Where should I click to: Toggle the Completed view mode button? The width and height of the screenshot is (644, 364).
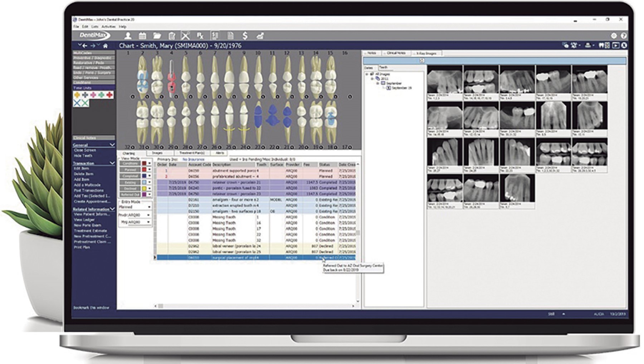click(x=130, y=176)
